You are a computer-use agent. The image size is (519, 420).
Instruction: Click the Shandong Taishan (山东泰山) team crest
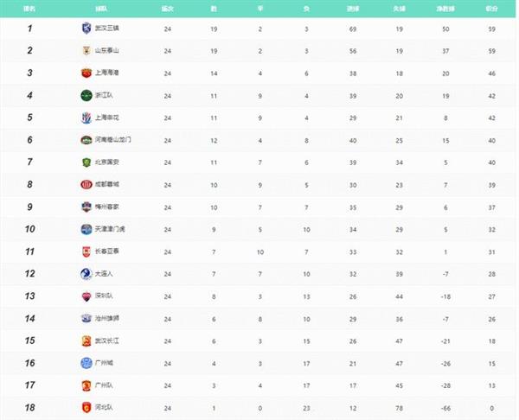[86, 51]
